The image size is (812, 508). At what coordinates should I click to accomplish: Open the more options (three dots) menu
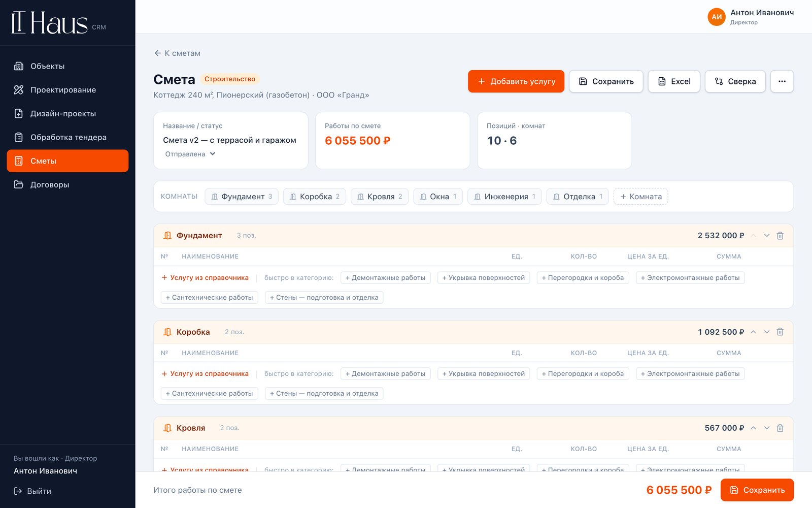pyautogui.click(x=782, y=81)
